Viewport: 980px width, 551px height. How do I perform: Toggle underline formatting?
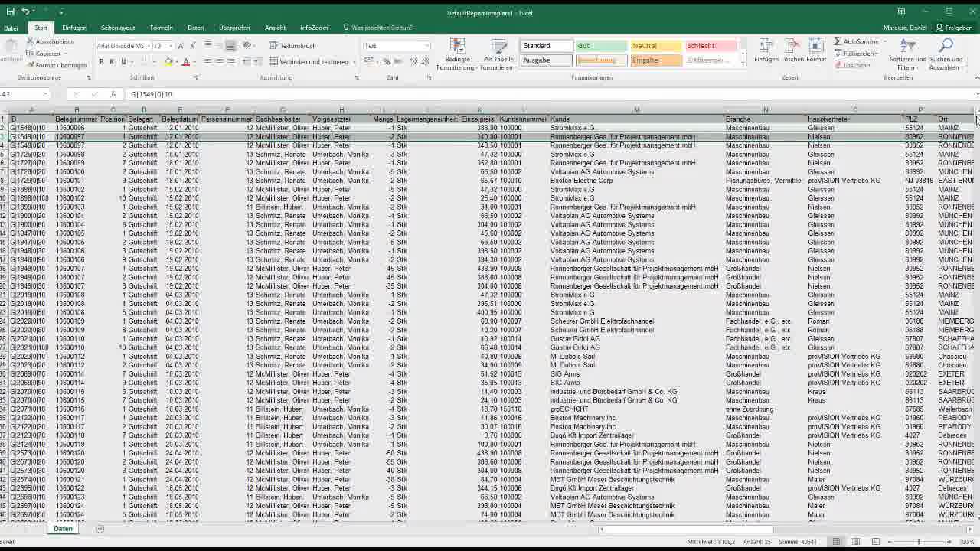(x=123, y=61)
